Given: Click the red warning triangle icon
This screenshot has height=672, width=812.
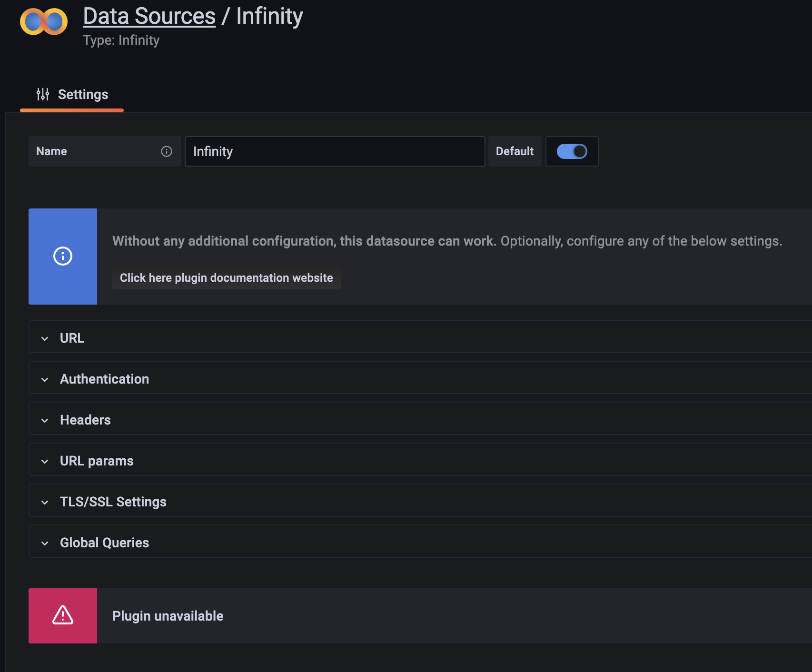Looking at the screenshot, I should point(62,615).
